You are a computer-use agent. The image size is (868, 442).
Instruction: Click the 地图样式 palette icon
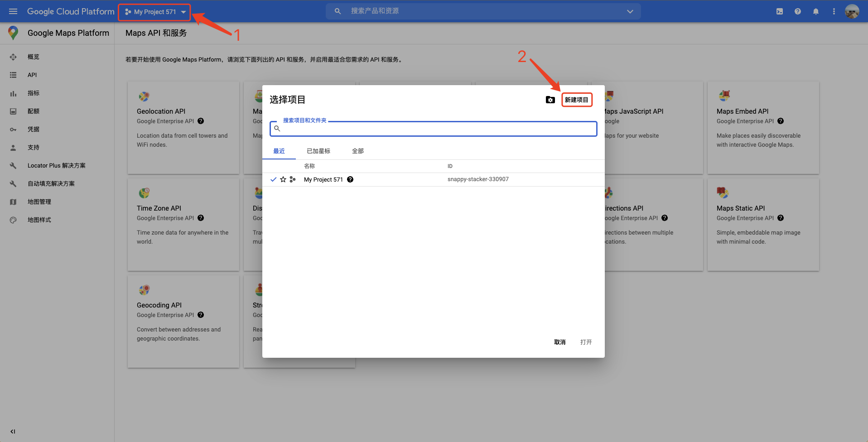(x=13, y=220)
